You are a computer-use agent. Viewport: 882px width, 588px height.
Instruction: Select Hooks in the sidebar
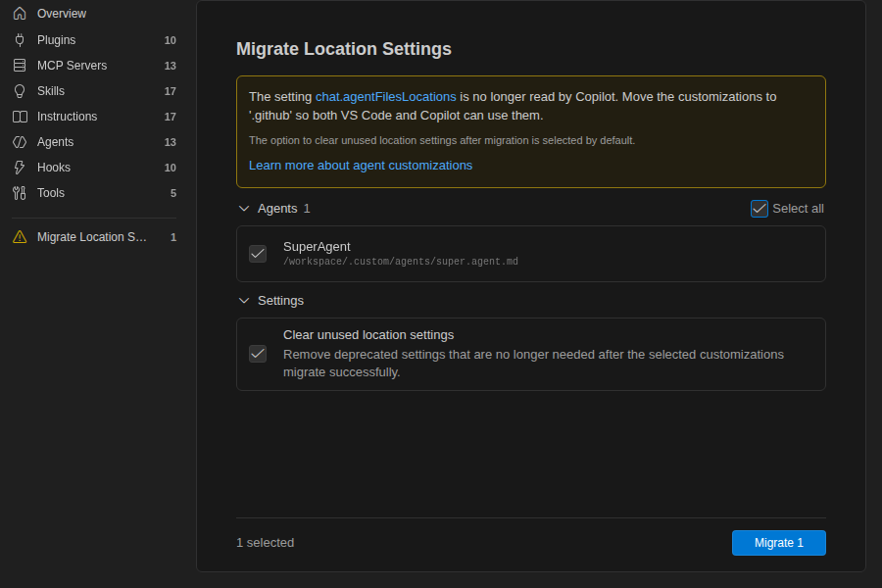tap(94, 168)
